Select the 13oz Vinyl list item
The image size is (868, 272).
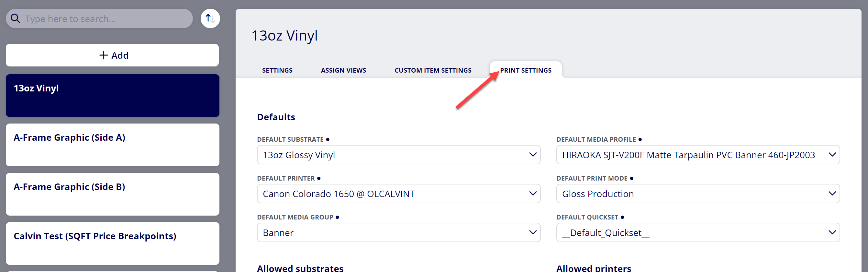113,96
